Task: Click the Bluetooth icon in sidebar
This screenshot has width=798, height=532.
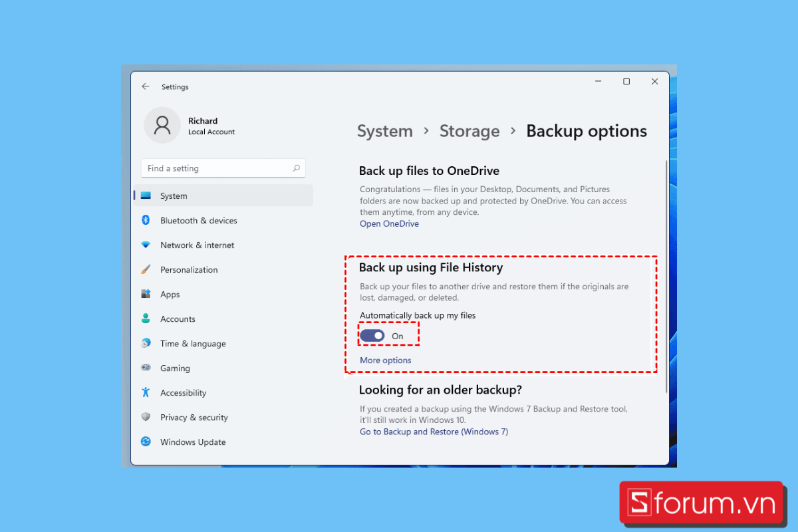Action: (x=146, y=220)
